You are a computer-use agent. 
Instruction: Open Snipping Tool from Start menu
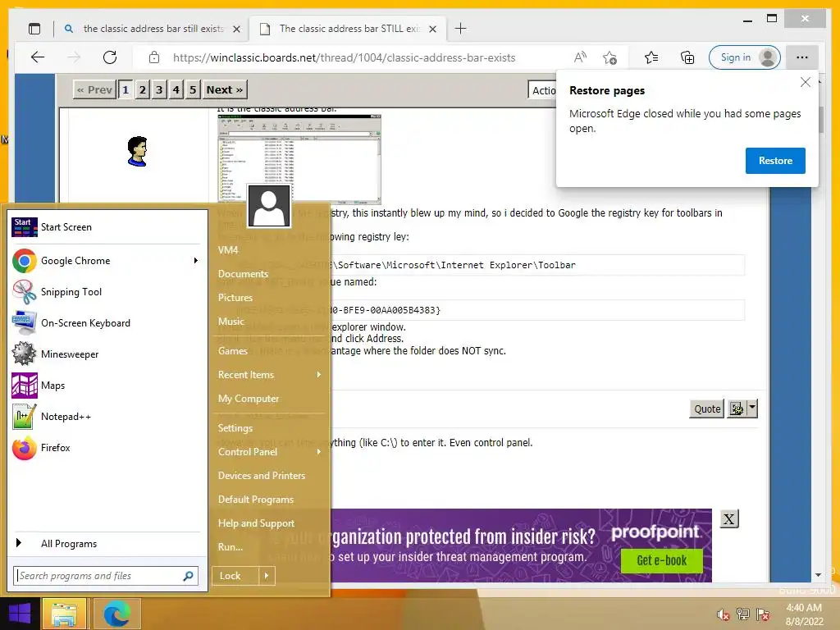[106, 292]
